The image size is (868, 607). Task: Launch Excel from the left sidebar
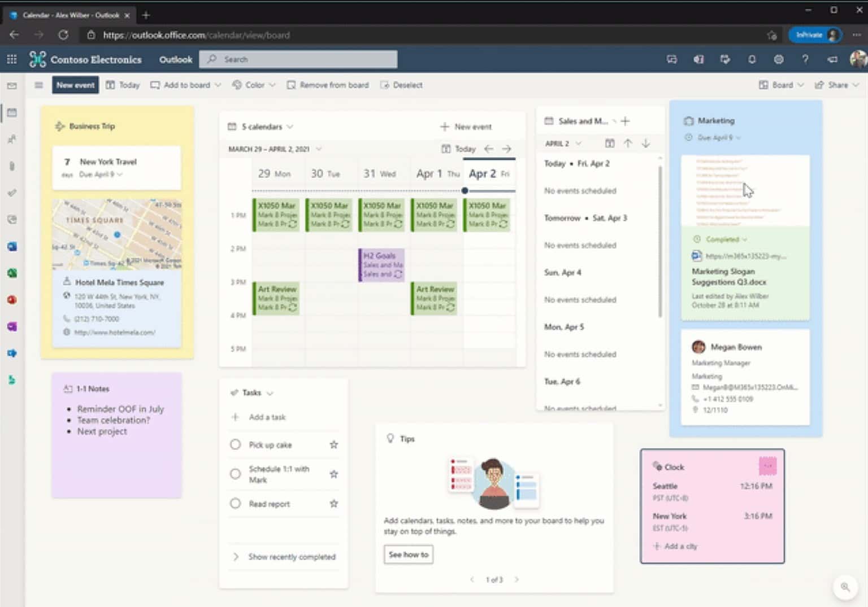click(12, 273)
